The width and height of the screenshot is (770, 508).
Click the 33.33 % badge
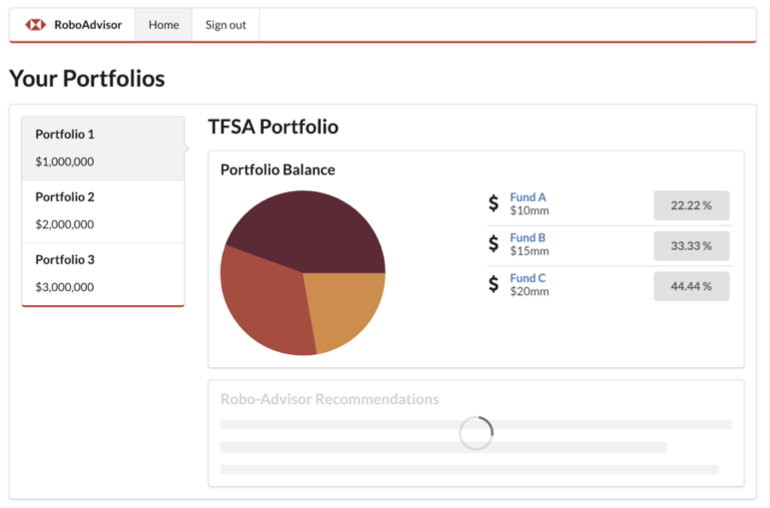[x=691, y=246]
